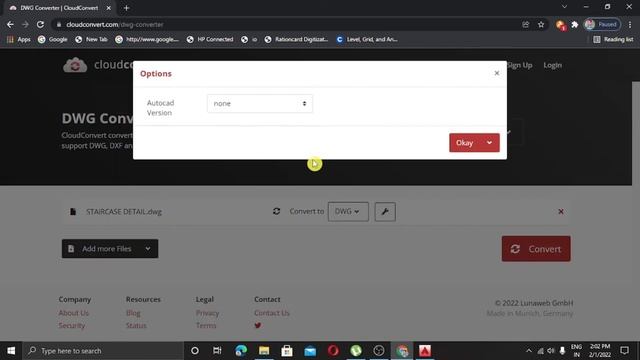Open the Blog footer link
The width and height of the screenshot is (640, 360).
pos(133,313)
